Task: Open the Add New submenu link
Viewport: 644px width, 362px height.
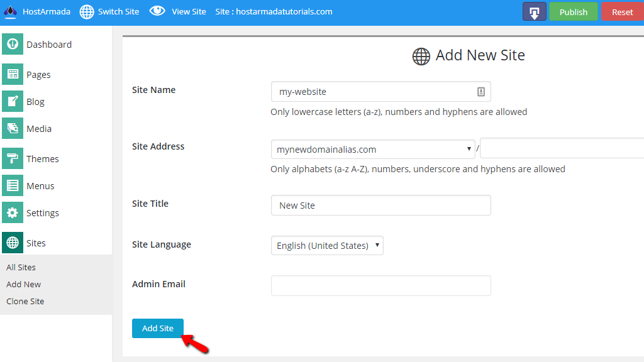Action: point(23,284)
